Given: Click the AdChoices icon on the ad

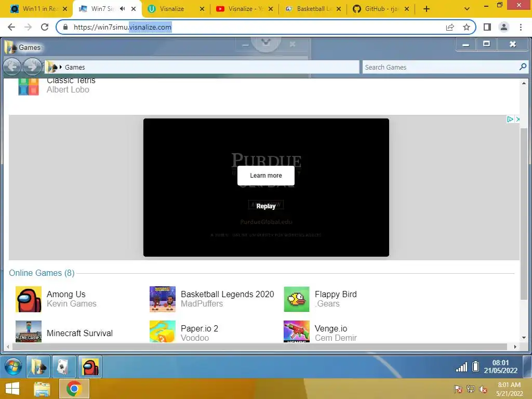Looking at the screenshot, I should tap(510, 119).
